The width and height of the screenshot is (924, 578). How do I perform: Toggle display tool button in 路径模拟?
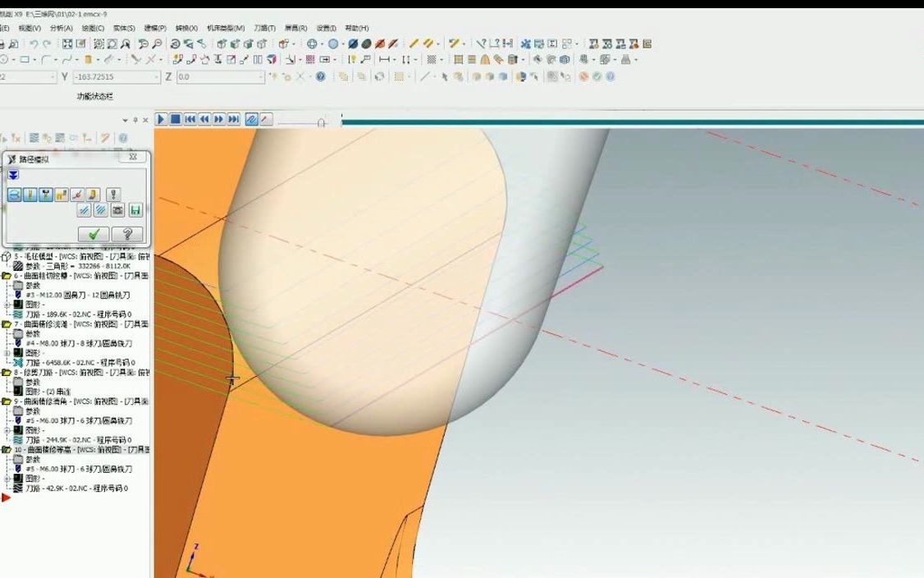tap(30, 194)
